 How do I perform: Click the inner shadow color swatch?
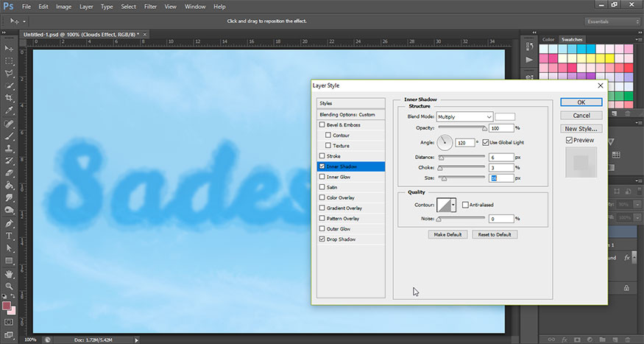pos(505,117)
